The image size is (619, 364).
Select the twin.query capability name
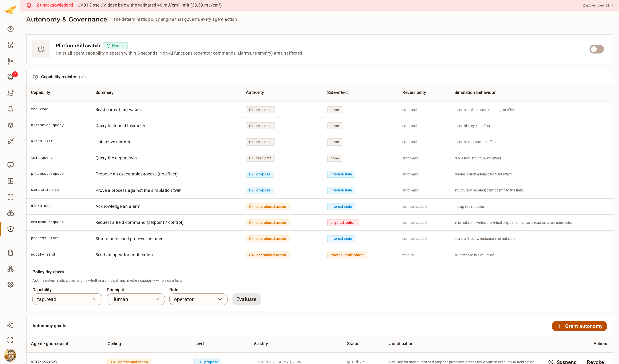[42, 158]
